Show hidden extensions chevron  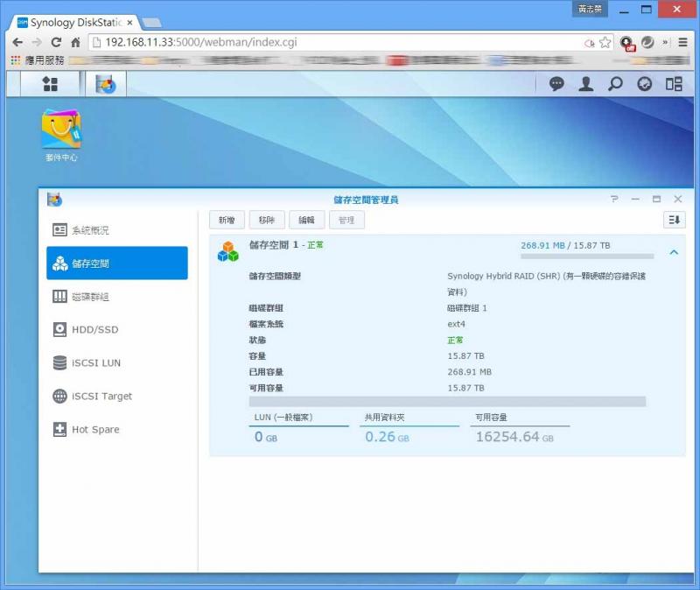click(665, 42)
